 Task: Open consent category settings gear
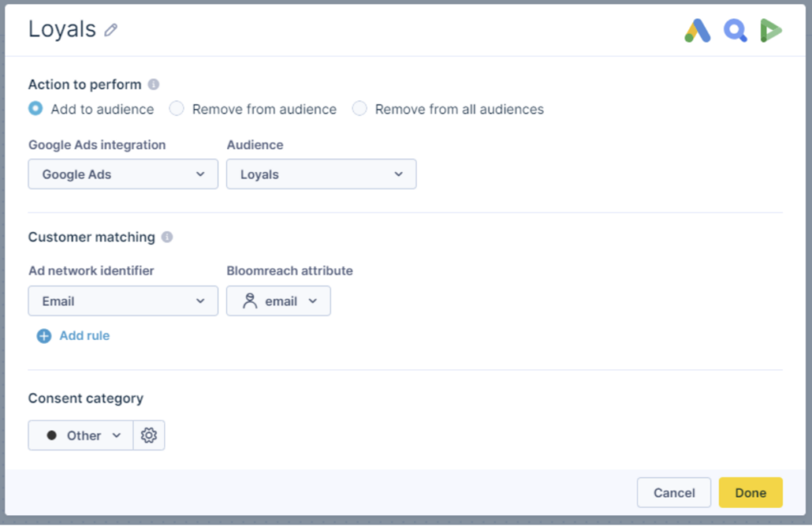148,435
